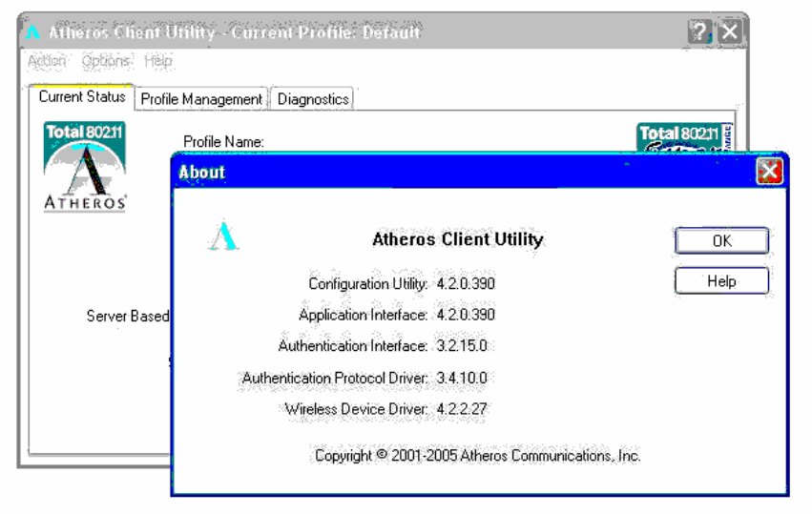Select Application Interface version 4.2.0.390

466,315
